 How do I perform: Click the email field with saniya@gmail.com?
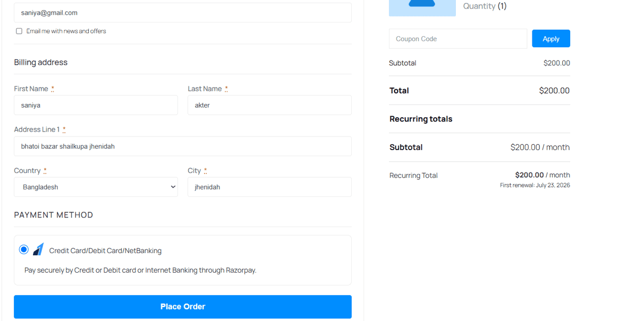tap(183, 13)
